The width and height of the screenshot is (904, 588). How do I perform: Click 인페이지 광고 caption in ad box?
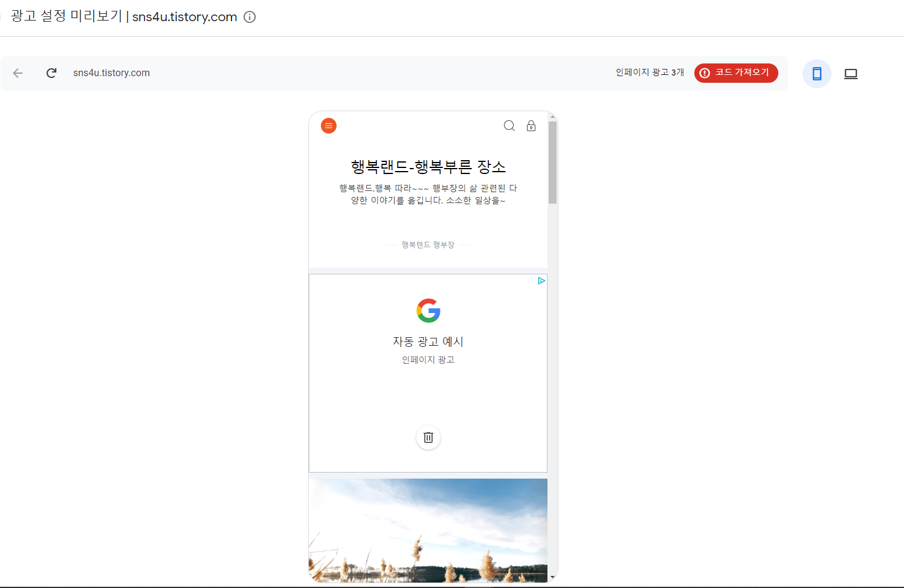(x=428, y=360)
